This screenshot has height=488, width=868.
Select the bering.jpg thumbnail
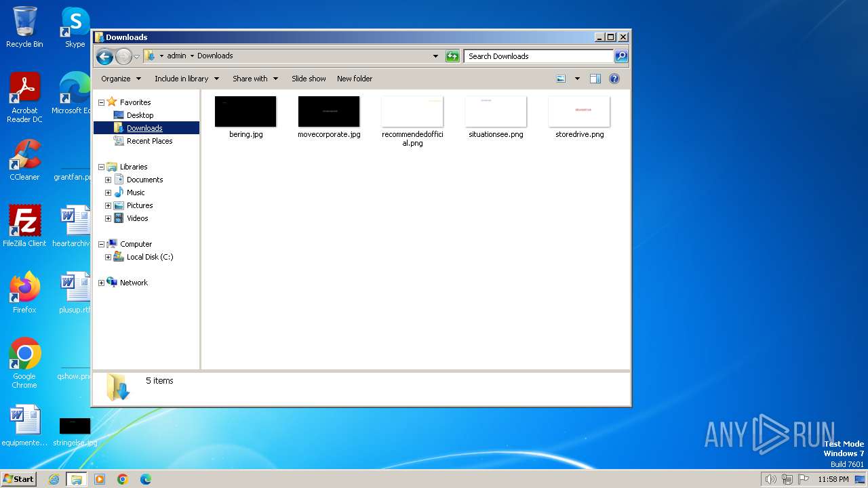coord(245,112)
